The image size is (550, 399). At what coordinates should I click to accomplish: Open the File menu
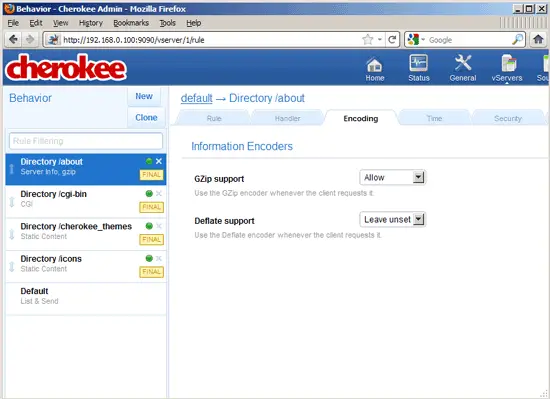click(x=13, y=23)
